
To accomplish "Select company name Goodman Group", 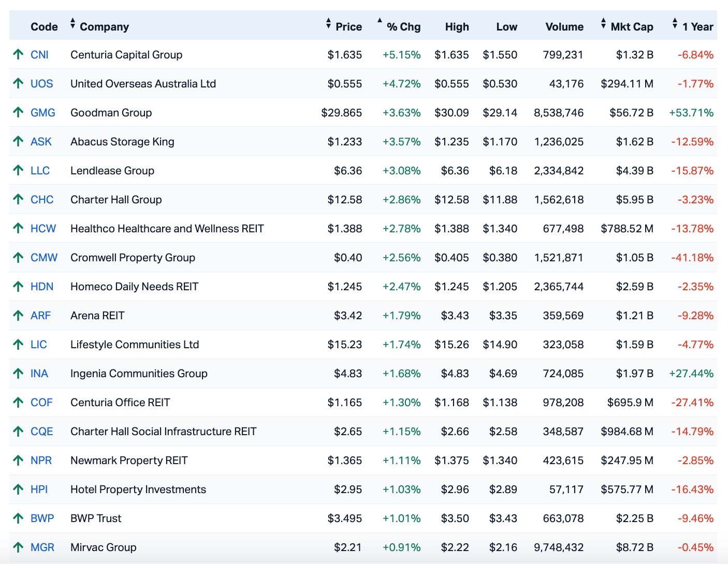I will [x=111, y=113].
